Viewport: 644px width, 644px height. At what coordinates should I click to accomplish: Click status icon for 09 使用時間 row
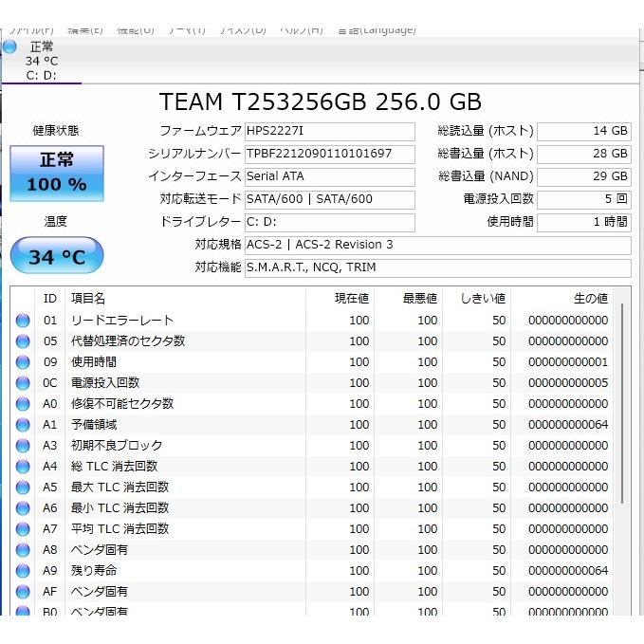click(x=23, y=362)
